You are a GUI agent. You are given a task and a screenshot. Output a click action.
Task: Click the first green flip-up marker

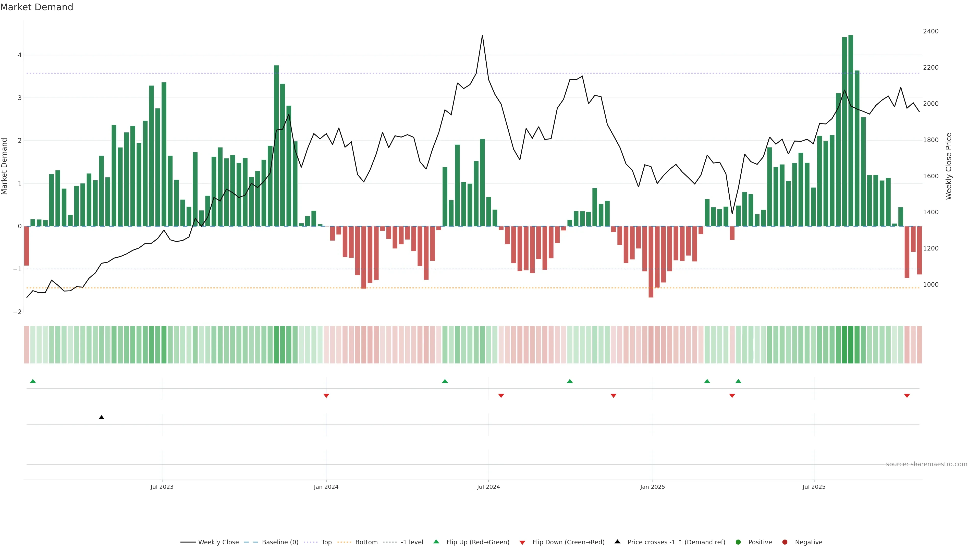click(x=33, y=381)
